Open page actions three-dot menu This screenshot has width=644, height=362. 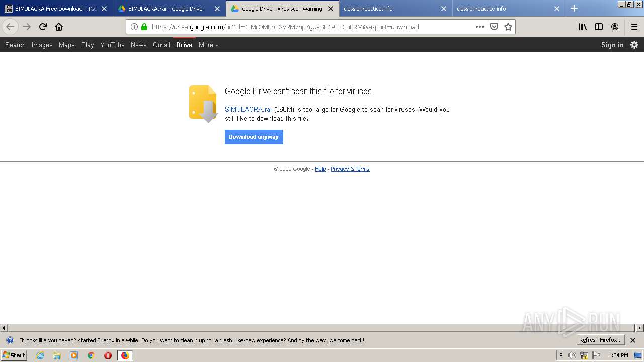coord(480,27)
